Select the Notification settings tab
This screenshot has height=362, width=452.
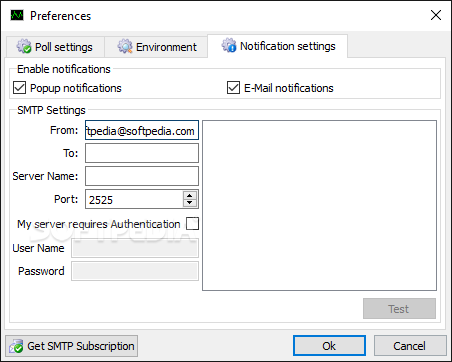pos(278,46)
